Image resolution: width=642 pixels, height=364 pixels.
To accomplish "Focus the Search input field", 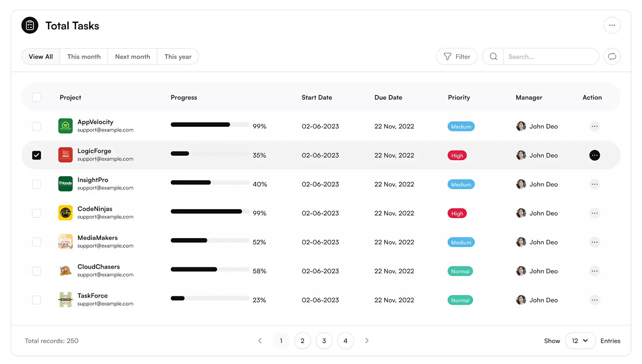I will coord(550,57).
